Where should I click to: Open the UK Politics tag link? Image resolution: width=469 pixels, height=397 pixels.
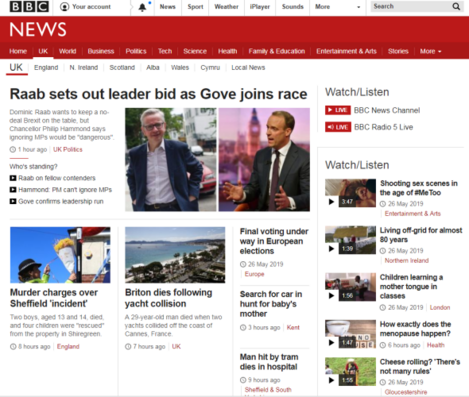(68, 149)
